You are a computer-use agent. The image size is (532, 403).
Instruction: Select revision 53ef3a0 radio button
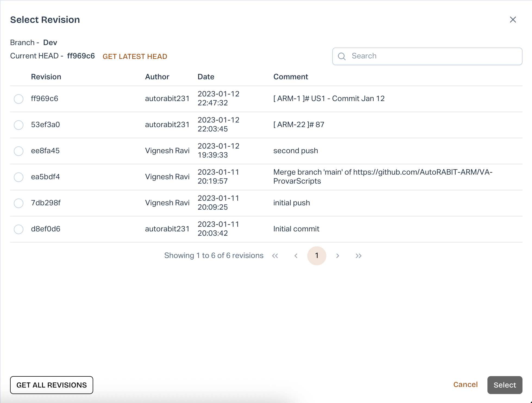[19, 125]
